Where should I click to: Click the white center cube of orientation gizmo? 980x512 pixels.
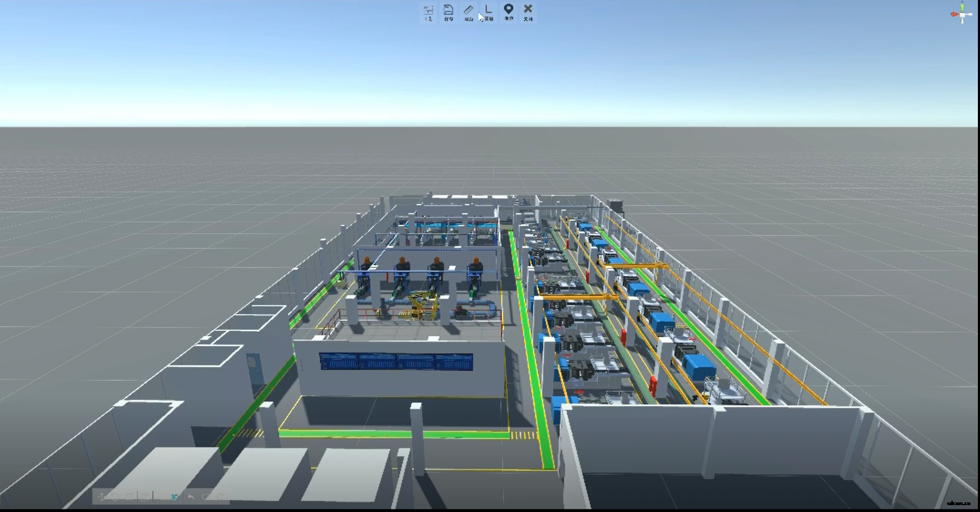[x=962, y=14]
